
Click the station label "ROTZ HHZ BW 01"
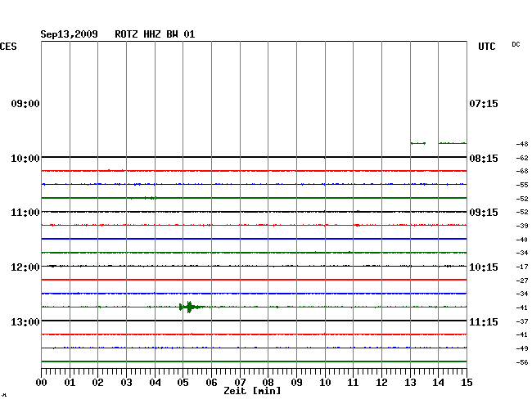155,34
